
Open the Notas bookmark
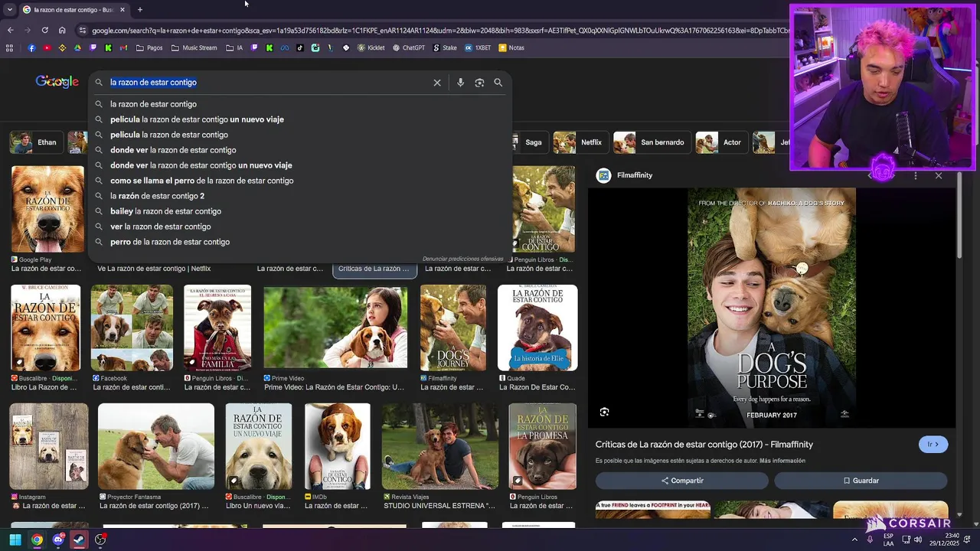point(511,47)
